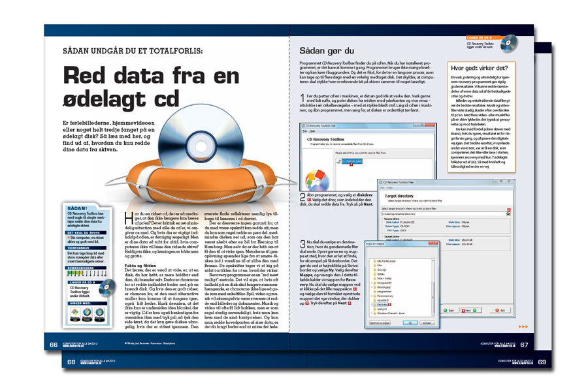The height and width of the screenshot is (391, 588).
Task: Select the KomputerDK folder
Action: pos(382,283)
